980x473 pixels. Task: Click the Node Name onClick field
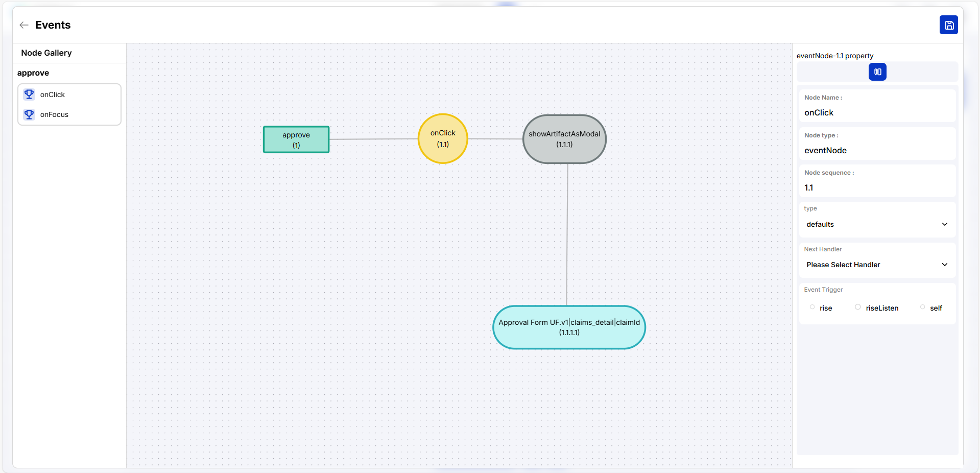876,112
